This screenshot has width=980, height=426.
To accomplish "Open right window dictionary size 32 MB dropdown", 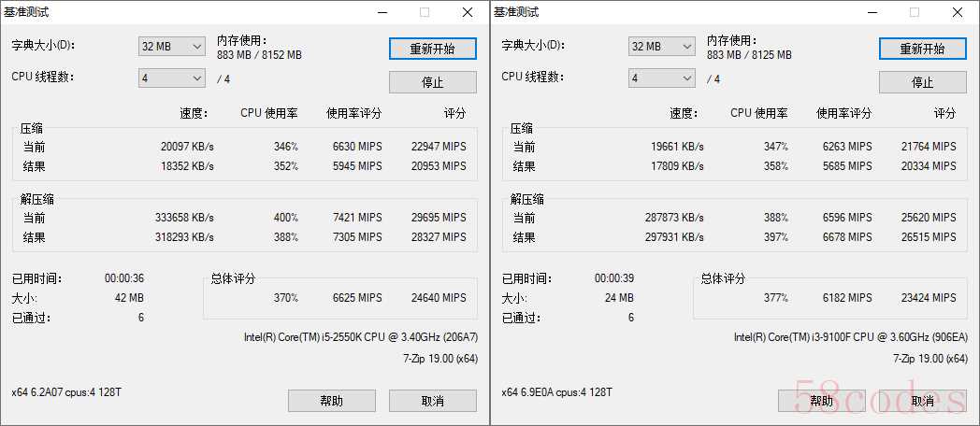I will [x=662, y=46].
